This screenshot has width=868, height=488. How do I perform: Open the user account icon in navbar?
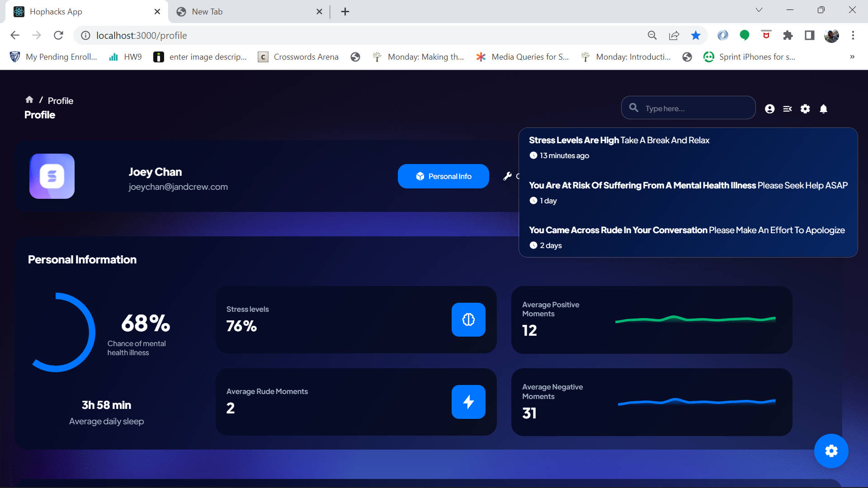769,109
